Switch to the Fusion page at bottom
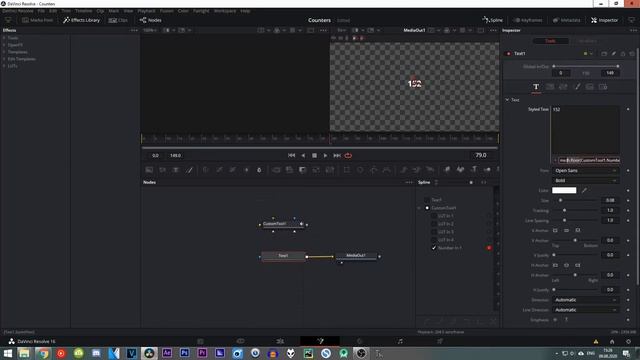This screenshot has height=360, width=640. (320, 341)
